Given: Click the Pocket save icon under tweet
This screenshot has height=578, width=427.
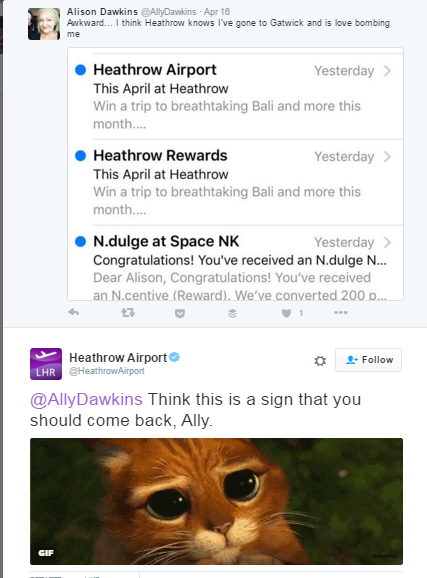Looking at the screenshot, I should [180, 313].
